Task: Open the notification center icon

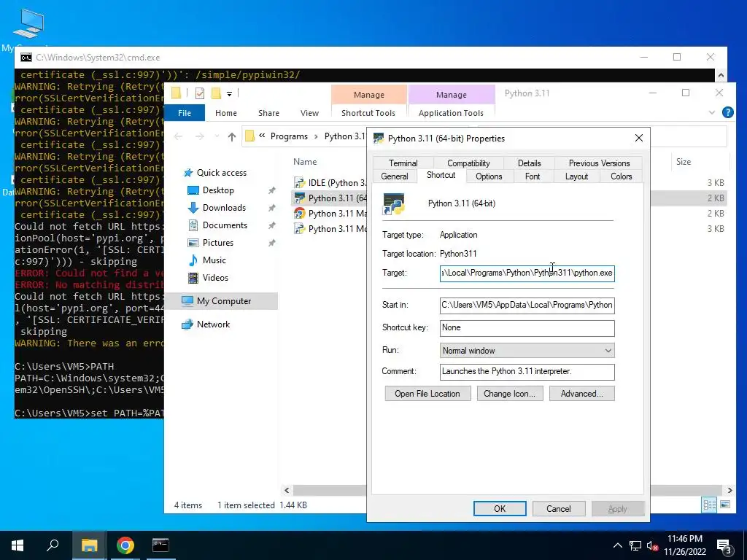Action: [724, 545]
